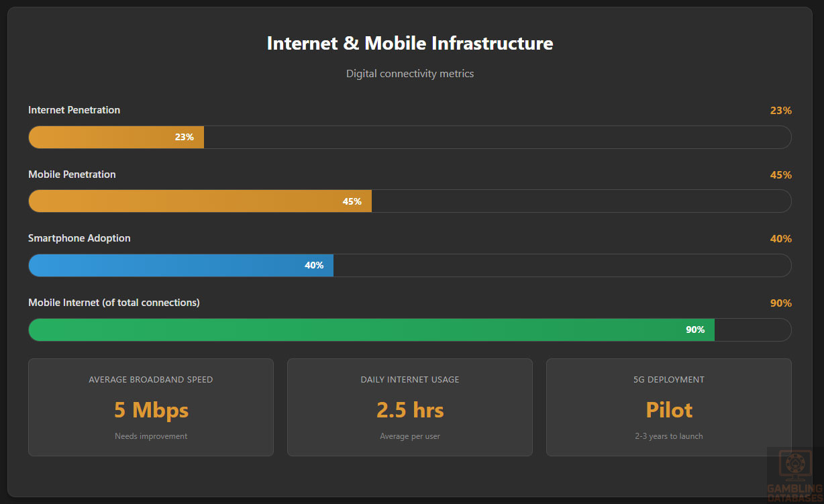Screen dimensions: 824x504
Task: Select the Average Broadband Speed card
Action: tap(151, 407)
